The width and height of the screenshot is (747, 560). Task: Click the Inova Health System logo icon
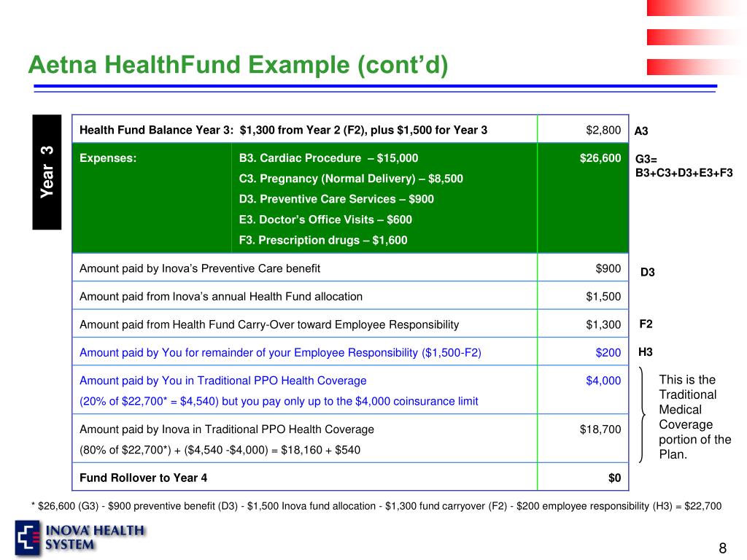(x=28, y=538)
